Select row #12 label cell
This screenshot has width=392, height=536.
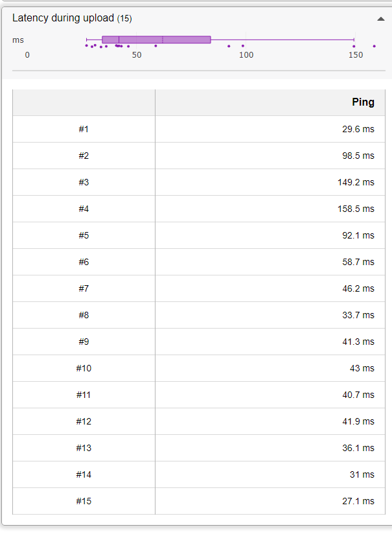tap(84, 421)
